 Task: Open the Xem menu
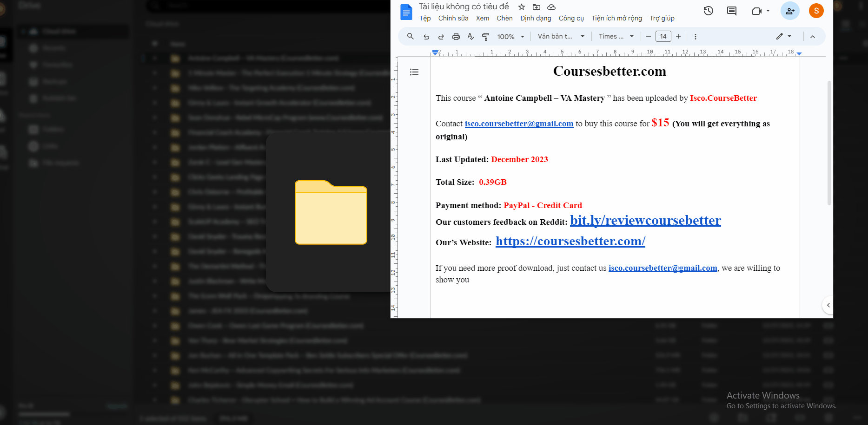tap(483, 18)
